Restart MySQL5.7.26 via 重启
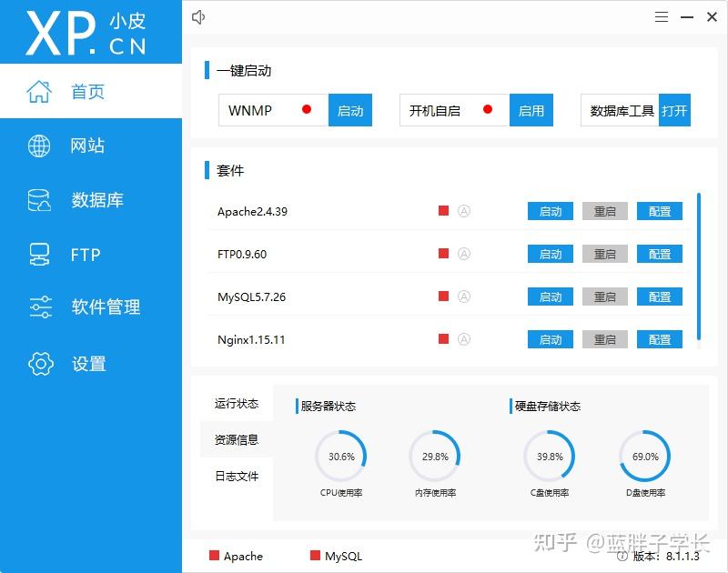This screenshot has width=728, height=573. (605, 297)
